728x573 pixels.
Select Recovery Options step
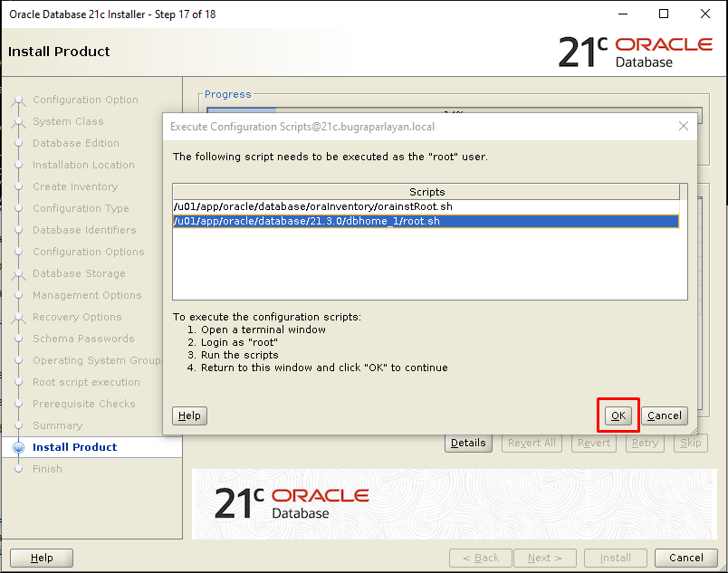point(77,317)
